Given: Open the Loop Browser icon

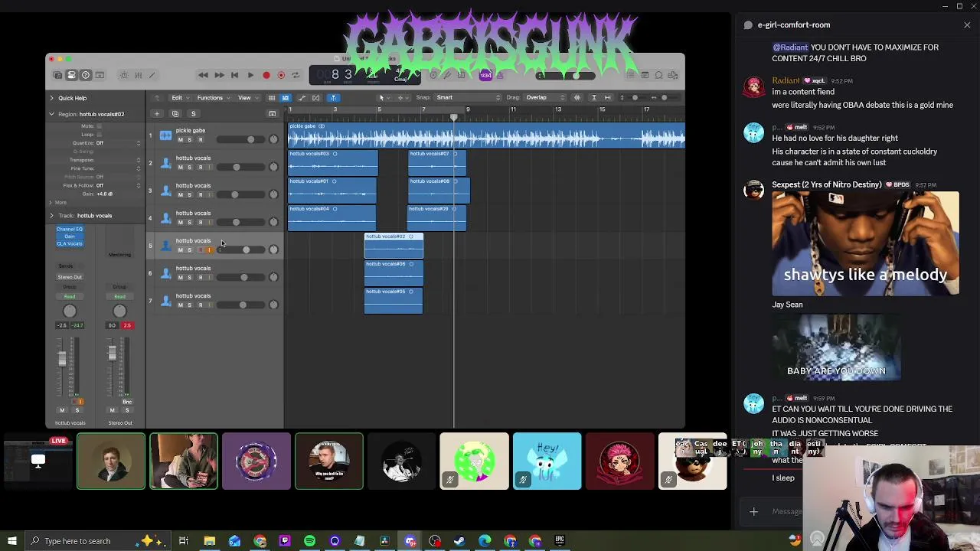Looking at the screenshot, I should 658,75.
